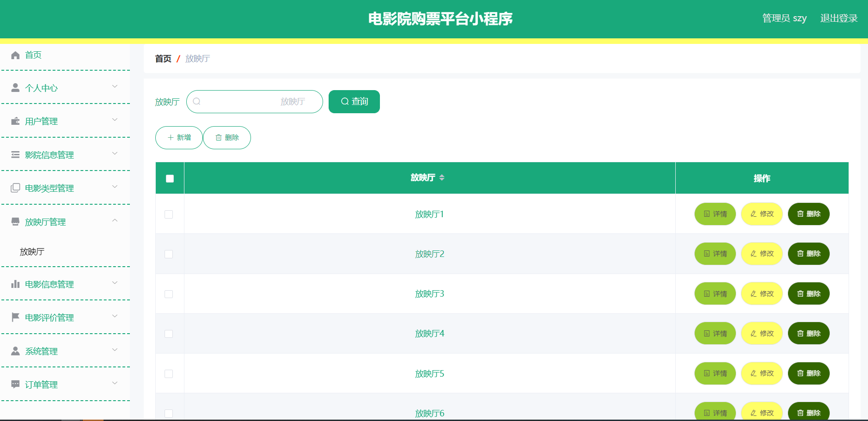Open 个人中心 menu label
The width and height of the screenshot is (868, 421).
(41, 88)
